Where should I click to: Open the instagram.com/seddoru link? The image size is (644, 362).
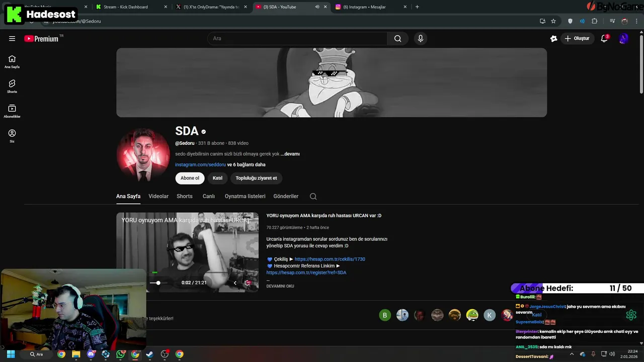tap(200, 165)
